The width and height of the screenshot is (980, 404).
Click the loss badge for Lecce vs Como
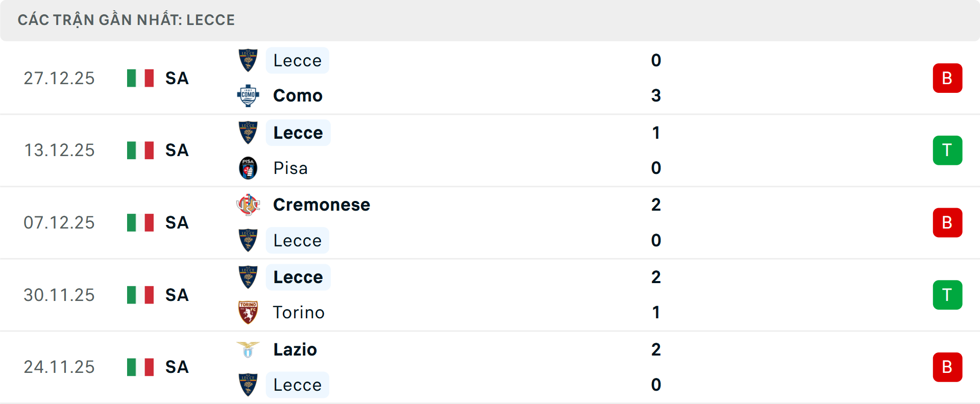(947, 78)
